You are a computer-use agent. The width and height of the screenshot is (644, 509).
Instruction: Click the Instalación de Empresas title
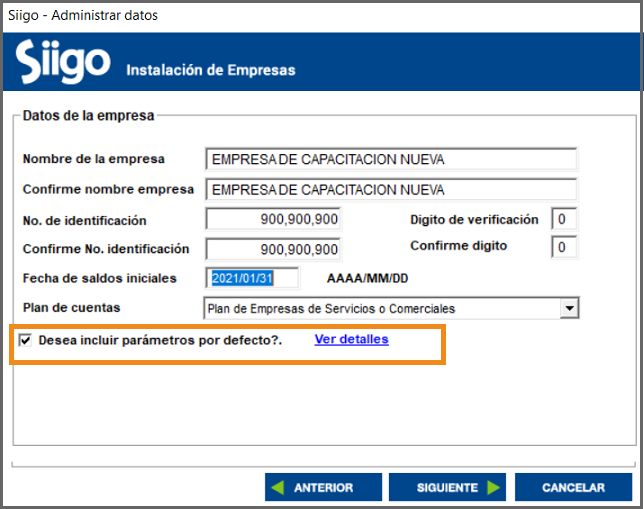pyautogui.click(x=211, y=70)
